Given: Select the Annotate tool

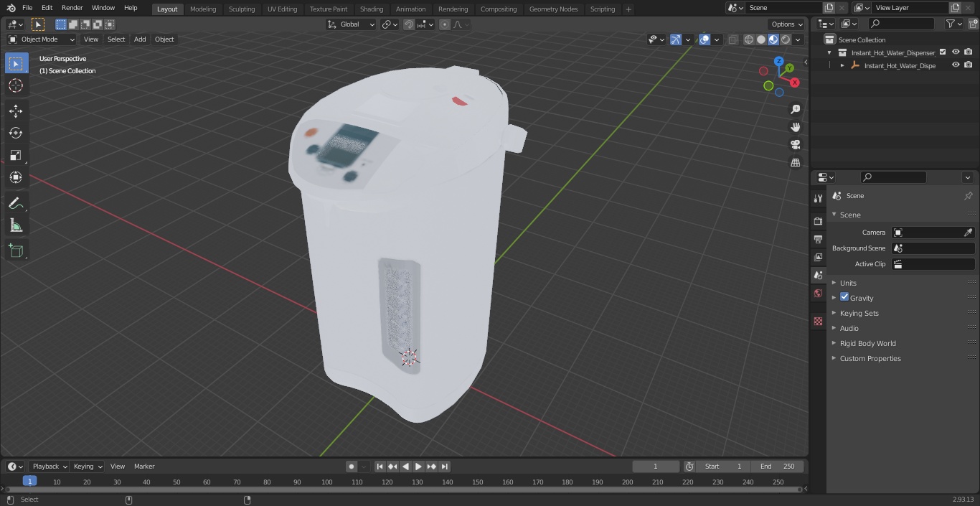Looking at the screenshot, I should click(16, 204).
